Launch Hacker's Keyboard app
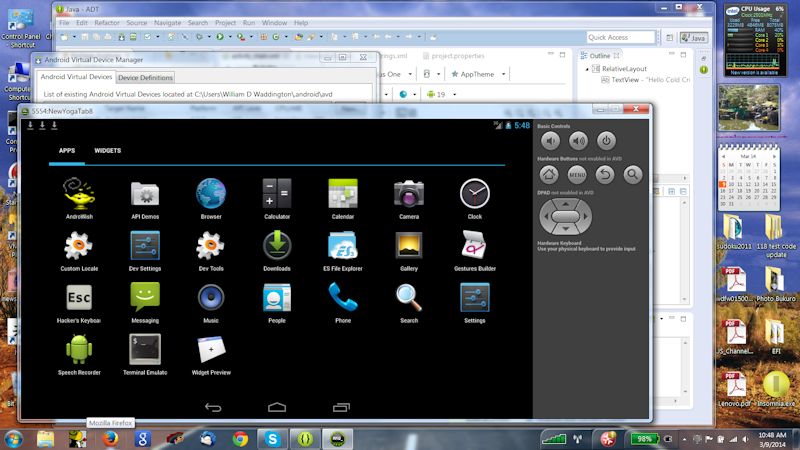This screenshot has height=450, width=800. point(79,302)
